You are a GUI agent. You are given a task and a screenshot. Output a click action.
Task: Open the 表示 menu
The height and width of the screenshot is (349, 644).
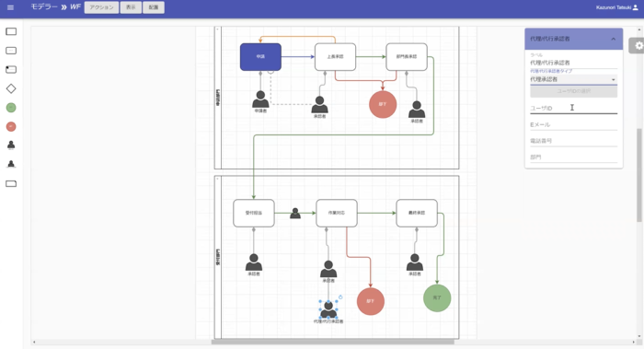[x=131, y=7]
